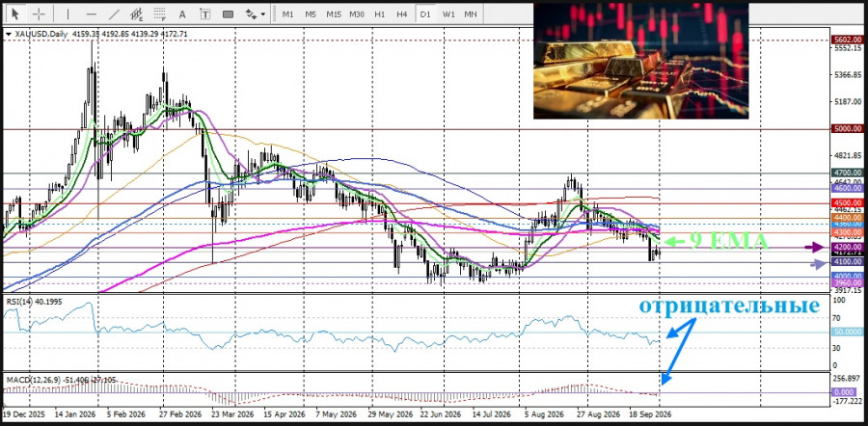Click the gold bars picture on chart
Image resolution: width=868 pixels, height=426 pixels.
[x=641, y=61]
